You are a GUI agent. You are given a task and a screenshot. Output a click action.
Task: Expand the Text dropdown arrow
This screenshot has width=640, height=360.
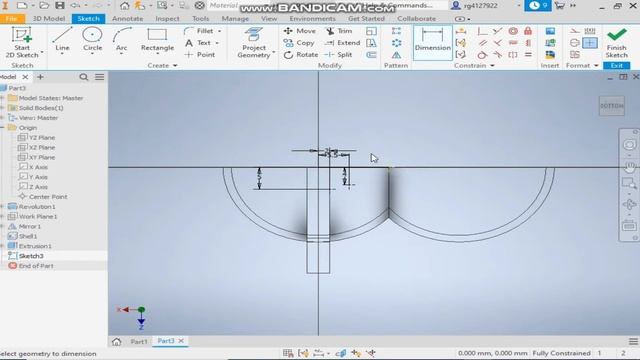(217, 43)
